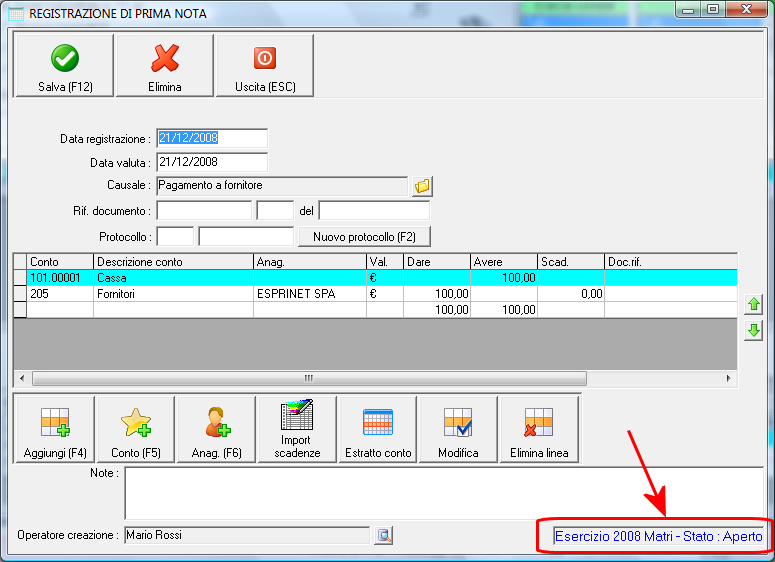Click the horizontal scrollbar left arrow
775x562 pixels.
click(x=22, y=379)
